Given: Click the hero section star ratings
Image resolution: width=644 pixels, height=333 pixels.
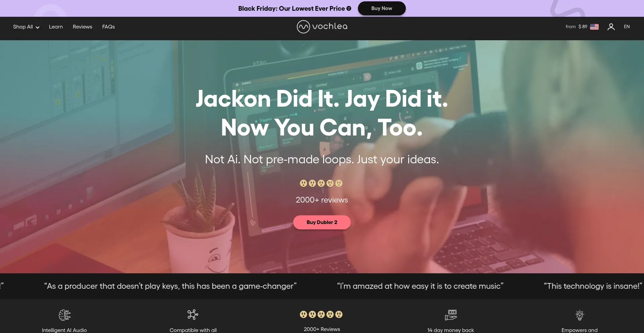Looking at the screenshot, I should point(321,183).
